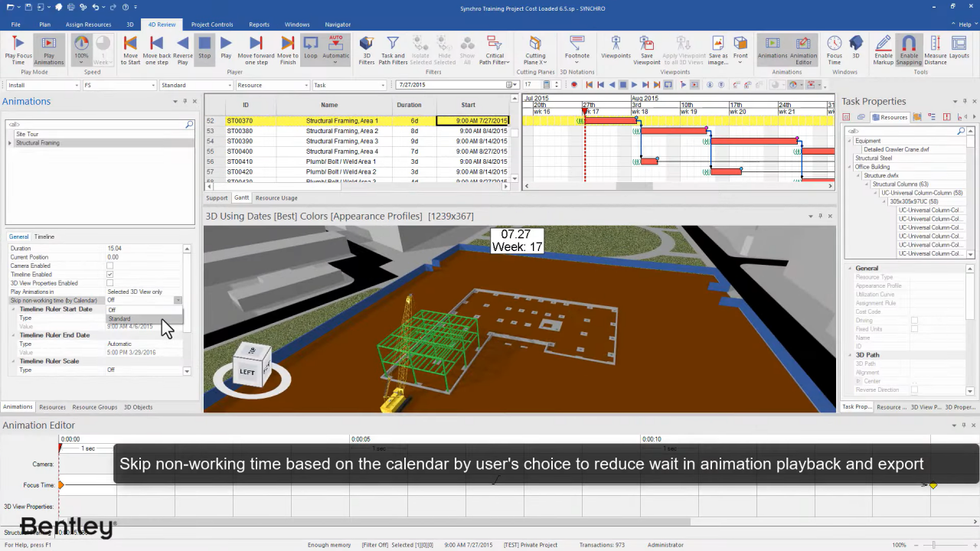The height and width of the screenshot is (551, 980).
Task: Toggle the Reverse Direction checkbox
Action: point(914,390)
